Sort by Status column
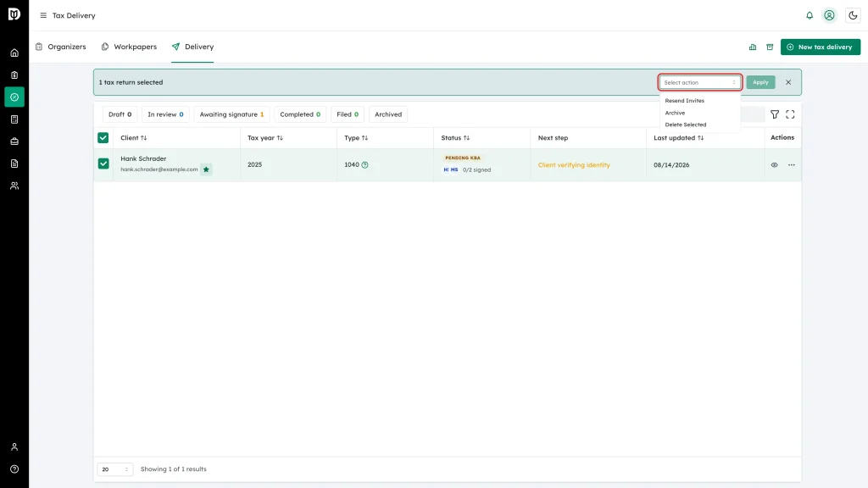 (x=455, y=138)
